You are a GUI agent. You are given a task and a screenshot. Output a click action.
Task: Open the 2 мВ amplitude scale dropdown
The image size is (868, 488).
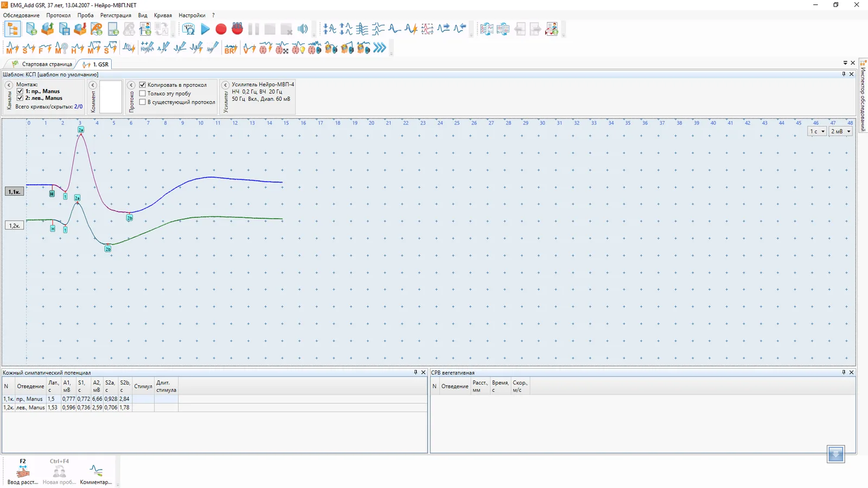click(x=840, y=131)
